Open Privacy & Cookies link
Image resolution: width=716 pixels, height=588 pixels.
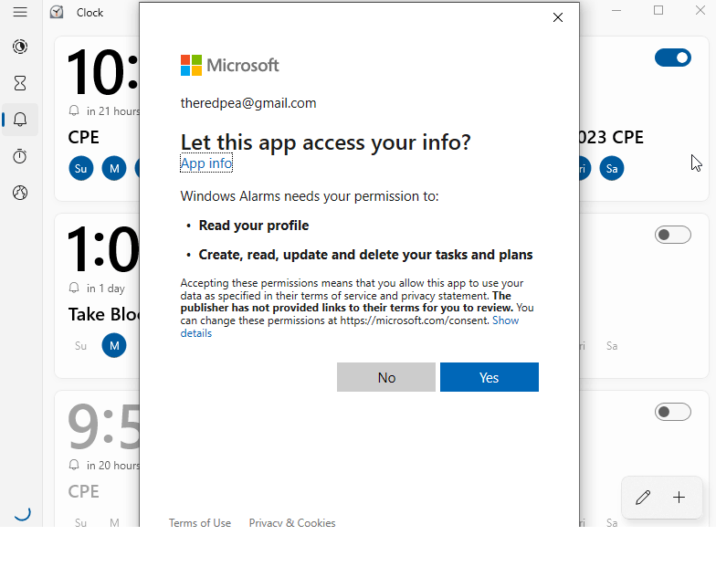292,522
